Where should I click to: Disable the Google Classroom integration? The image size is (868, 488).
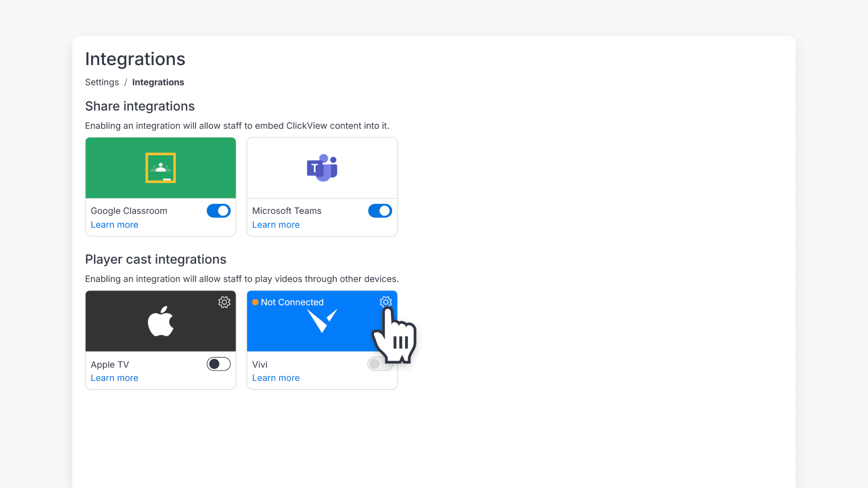coord(218,211)
